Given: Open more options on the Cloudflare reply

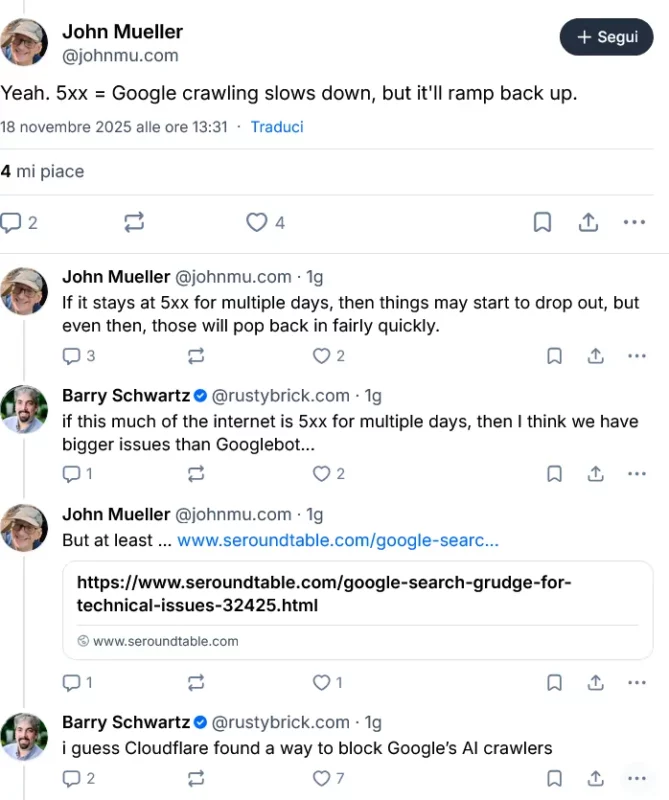Looking at the screenshot, I should click(x=636, y=778).
